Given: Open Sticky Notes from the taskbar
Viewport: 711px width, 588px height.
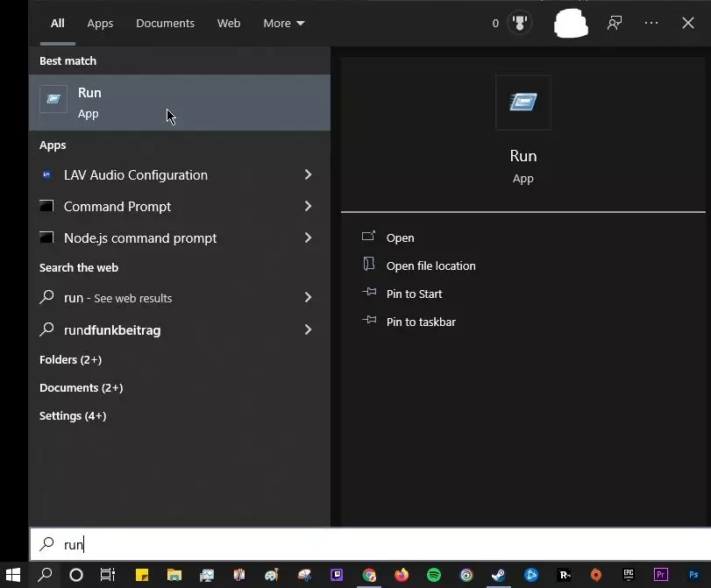Looking at the screenshot, I should tap(142, 576).
